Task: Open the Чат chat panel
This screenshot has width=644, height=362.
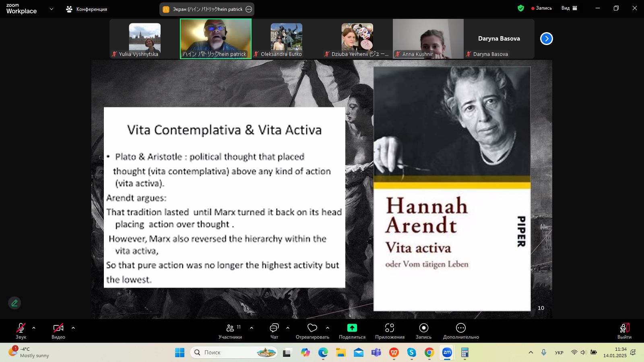Action: (x=274, y=331)
